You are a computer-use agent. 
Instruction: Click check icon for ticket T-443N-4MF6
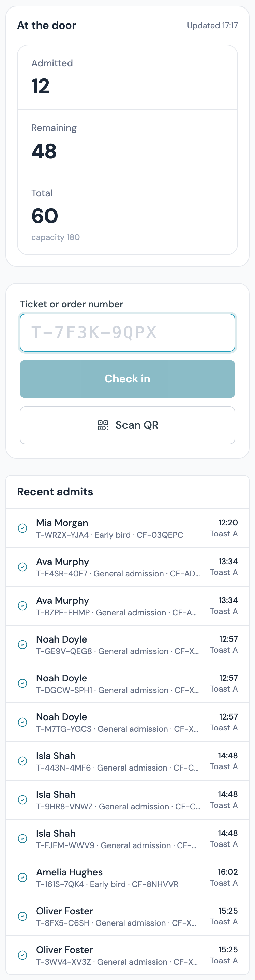[x=23, y=761]
